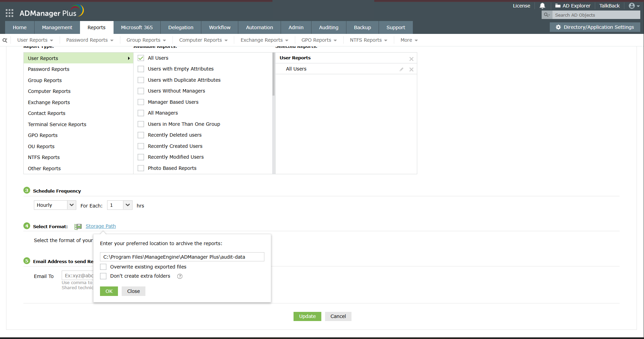Screen dimensions: 644x339
Task: Click Cancel next to the Update button
Action: 338,316
